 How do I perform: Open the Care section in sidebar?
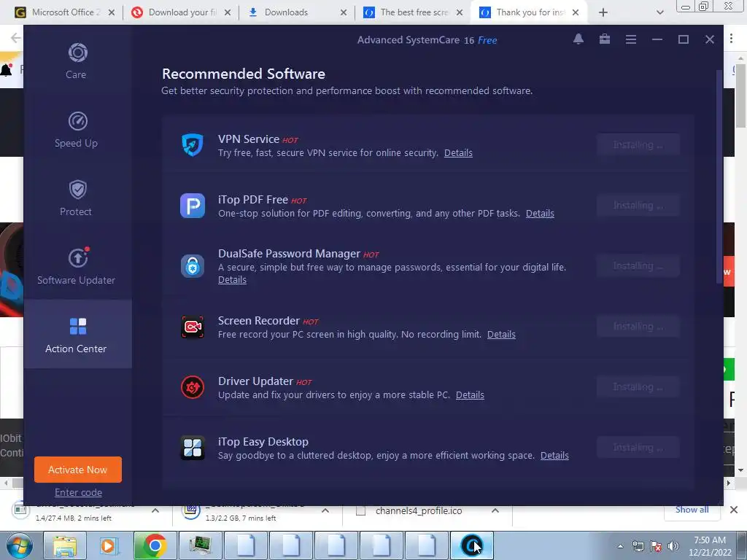77,61
